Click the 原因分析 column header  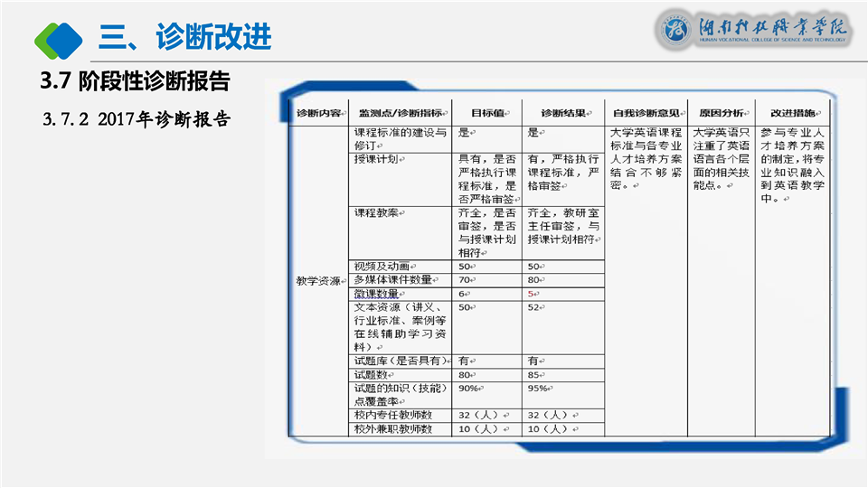click(721, 113)
